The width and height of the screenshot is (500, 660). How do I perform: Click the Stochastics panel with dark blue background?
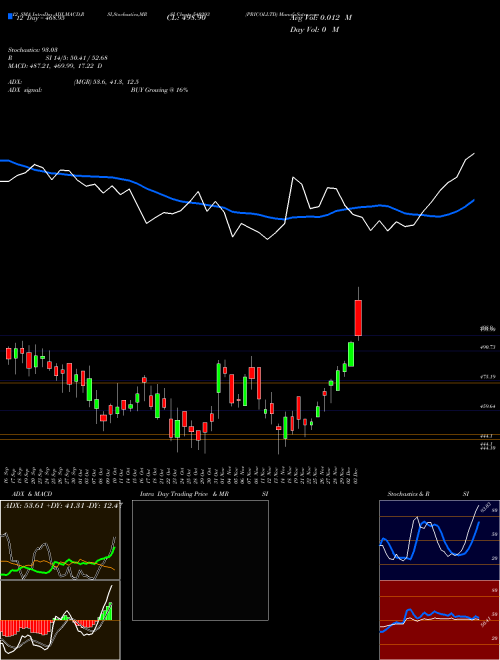tap(439, 540)
